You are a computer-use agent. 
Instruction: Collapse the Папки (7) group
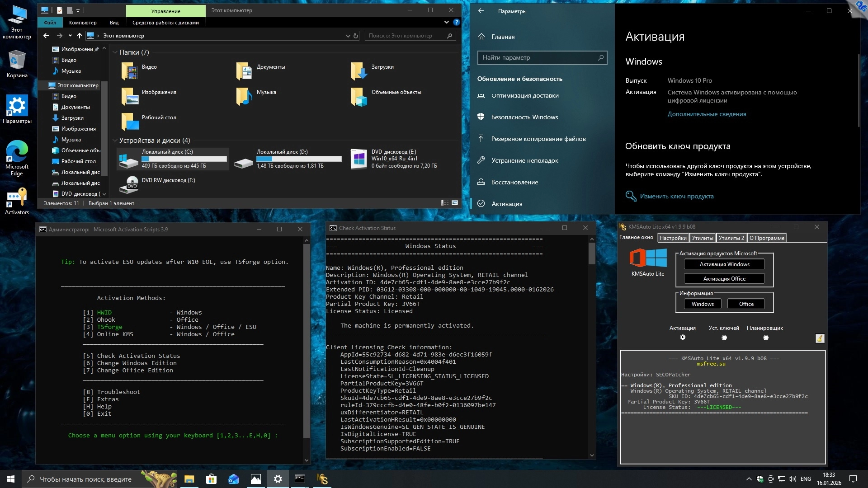click(x=115, y=52)
